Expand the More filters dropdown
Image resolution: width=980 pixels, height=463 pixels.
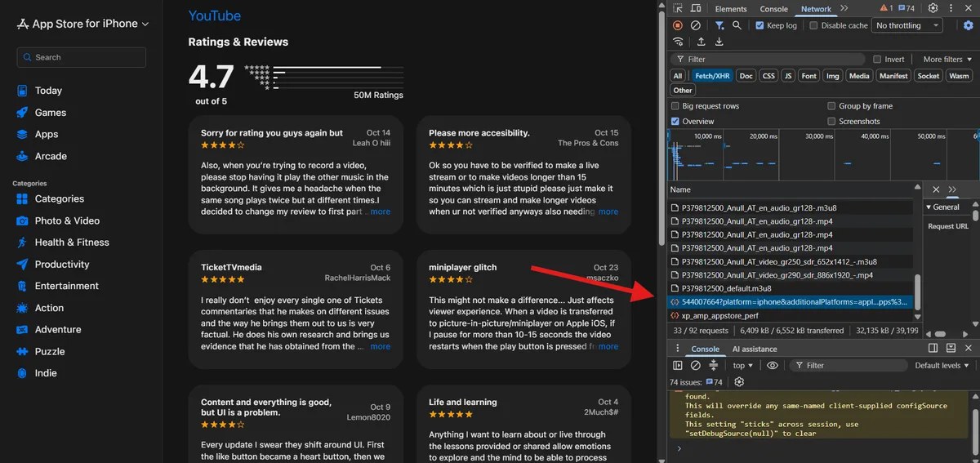947,60
